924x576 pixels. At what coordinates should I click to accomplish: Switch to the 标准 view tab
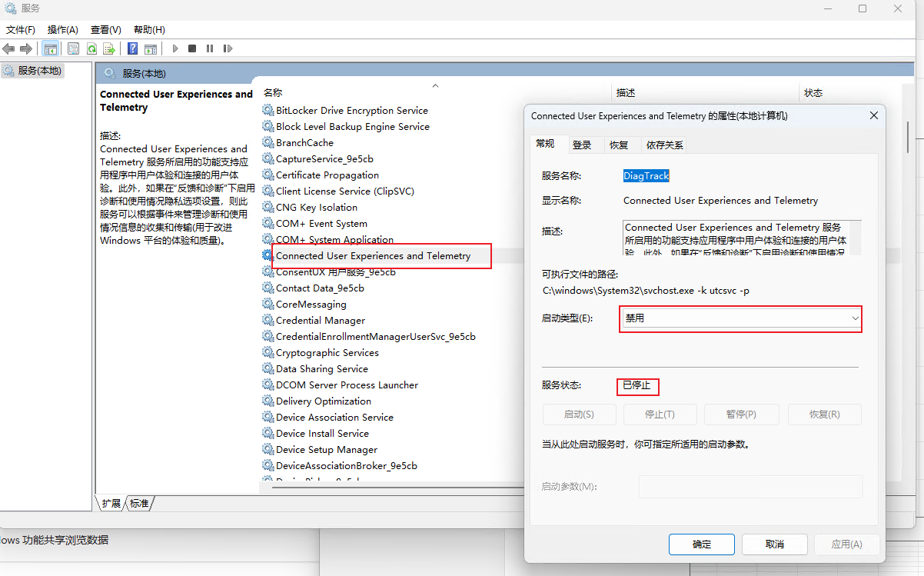139,504
